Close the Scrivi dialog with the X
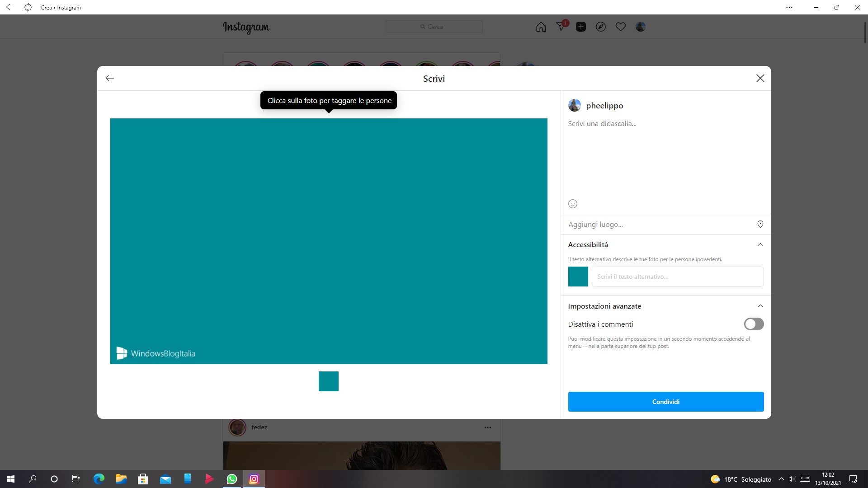This screenshot has width=868, height=488. point(760,78)
